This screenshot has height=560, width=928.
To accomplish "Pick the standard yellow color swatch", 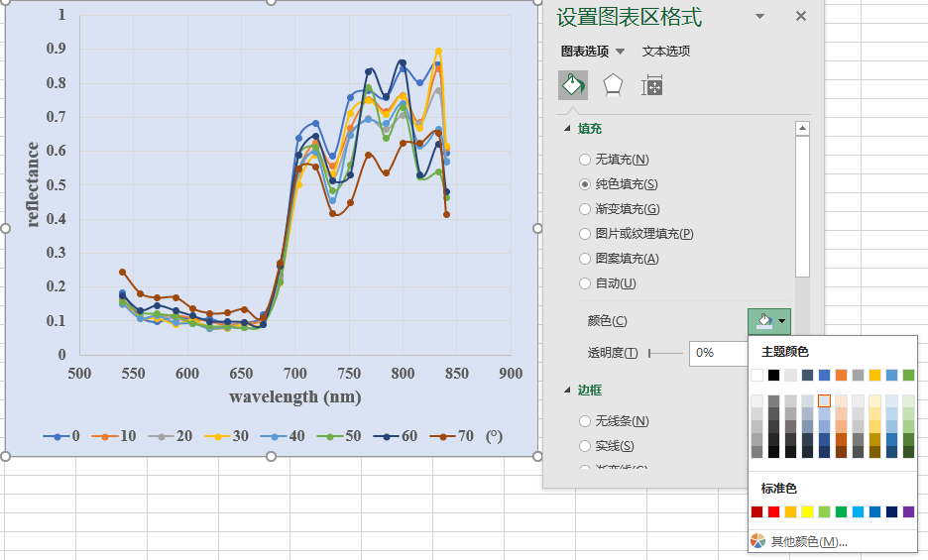I will 807,511.
